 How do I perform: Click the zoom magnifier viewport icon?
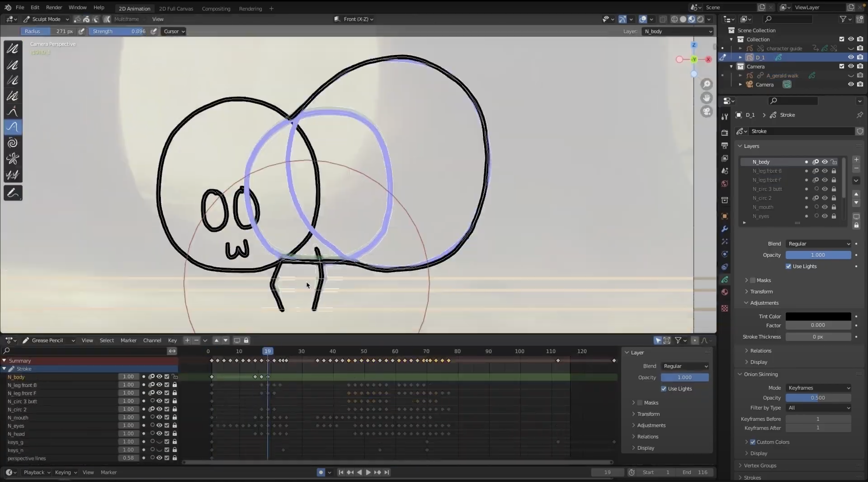706,84
